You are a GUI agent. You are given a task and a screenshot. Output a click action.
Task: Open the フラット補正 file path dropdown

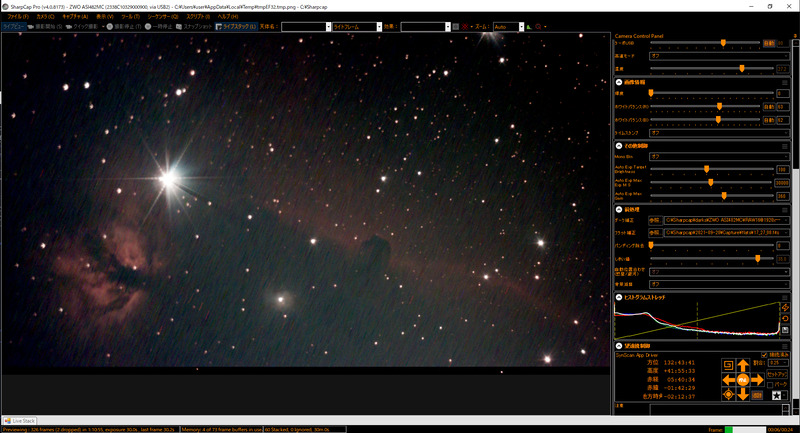point(727,233)
